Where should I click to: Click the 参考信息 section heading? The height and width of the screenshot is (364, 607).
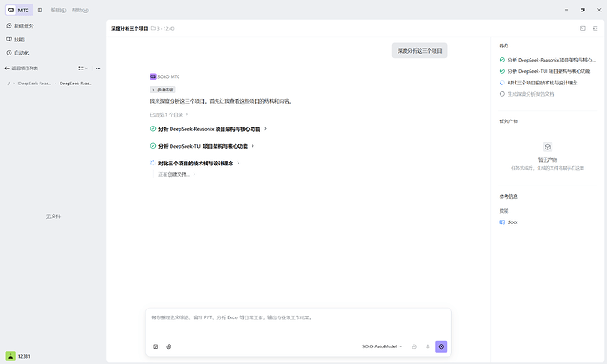click(508, 196)
